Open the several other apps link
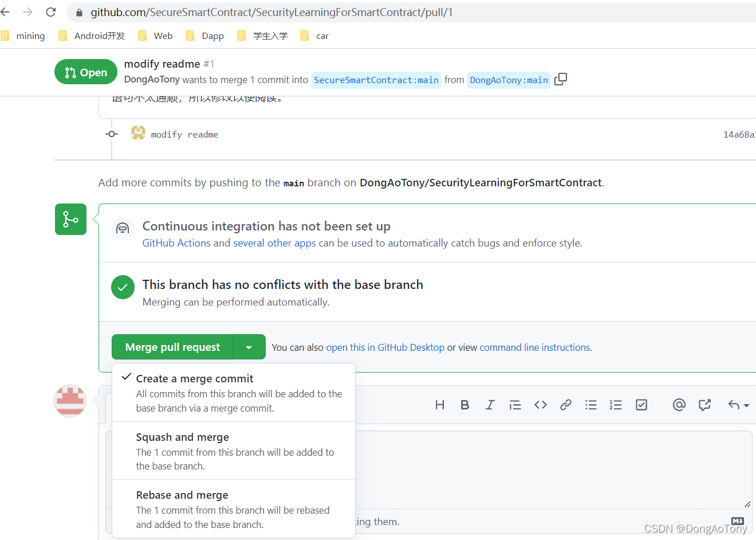The width and height of the screenshot is (756, 540). tap(274, 243)
